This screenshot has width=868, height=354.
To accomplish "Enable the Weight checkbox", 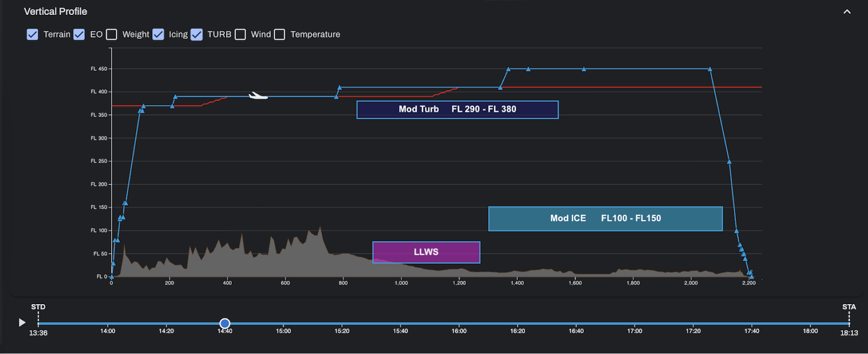I will pos(112,35).
